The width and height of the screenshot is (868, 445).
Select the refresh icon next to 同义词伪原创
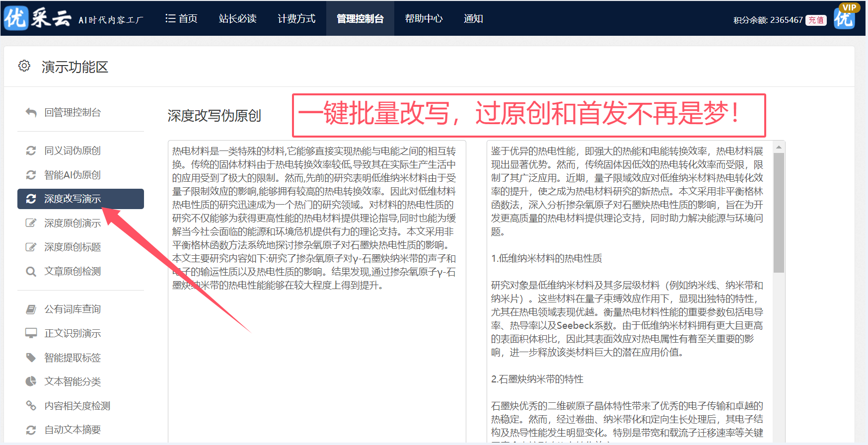31,150
